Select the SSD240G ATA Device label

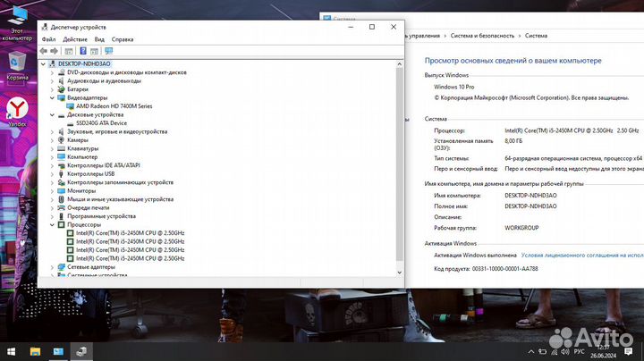tap(101, 123)
